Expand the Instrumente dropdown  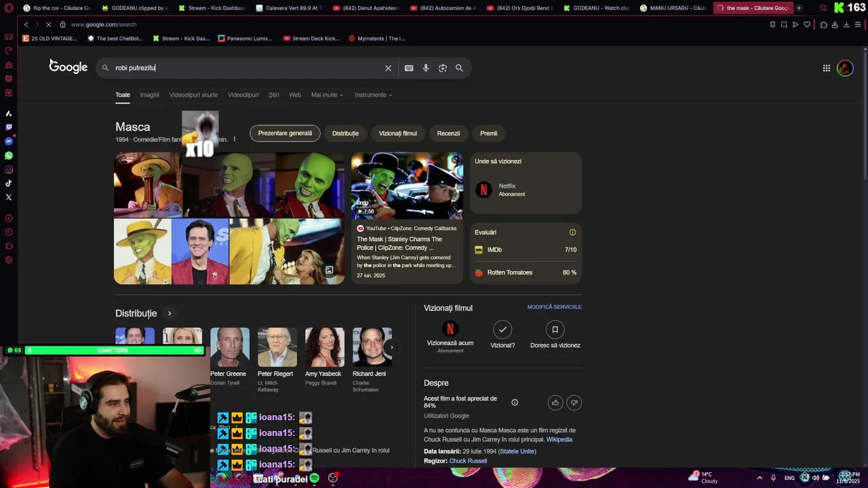click(x=373, y=95)
